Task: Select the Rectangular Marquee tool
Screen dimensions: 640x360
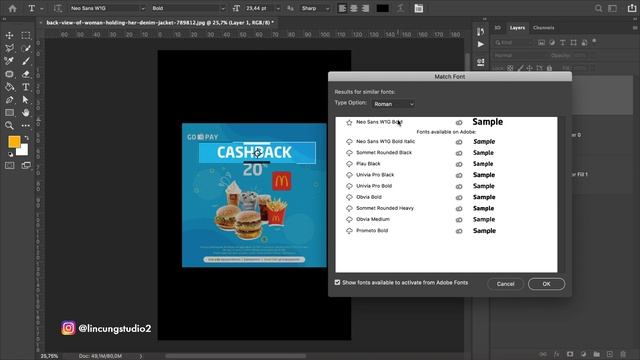Action: coord(26,36)
